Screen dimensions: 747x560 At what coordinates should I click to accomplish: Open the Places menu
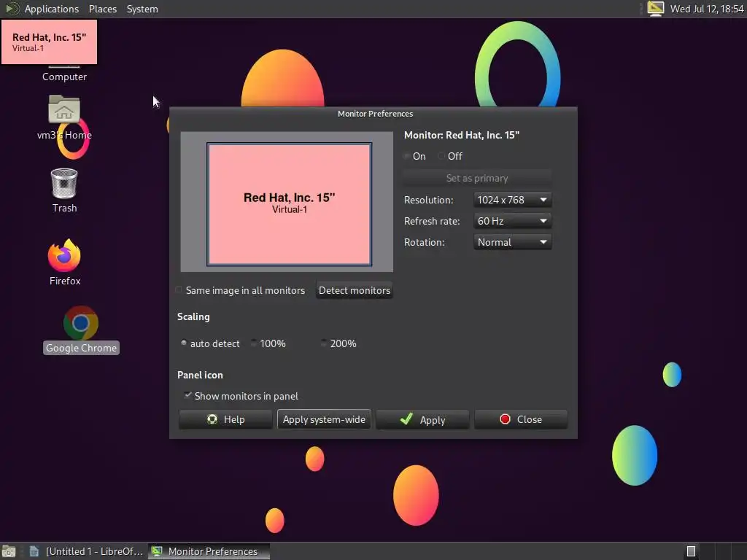[102, 9]
